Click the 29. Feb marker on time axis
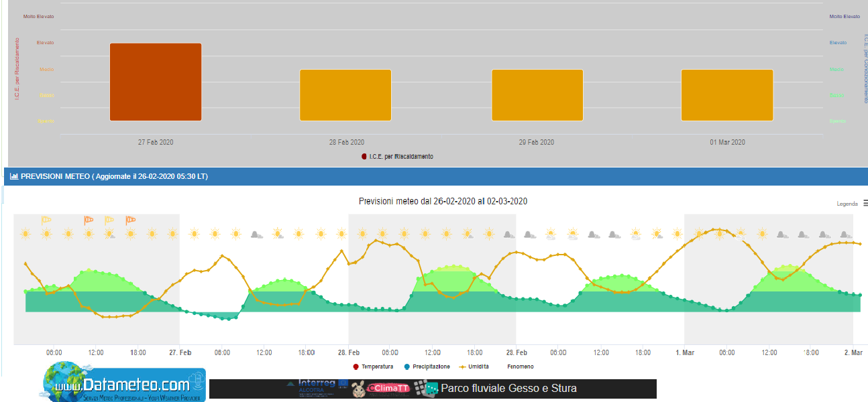The width and height of the screenshot is (868, 402). click(x=516, y=352)
